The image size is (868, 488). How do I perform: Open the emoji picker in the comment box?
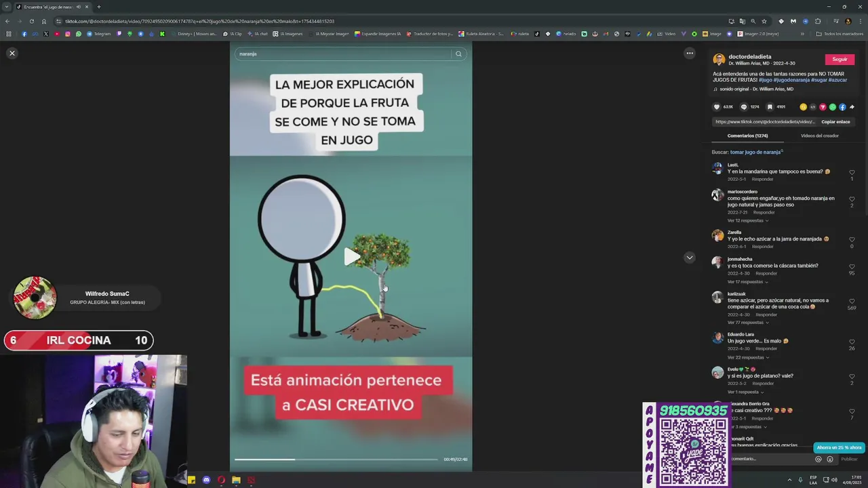pyautogui.click(x=829, y=459)
